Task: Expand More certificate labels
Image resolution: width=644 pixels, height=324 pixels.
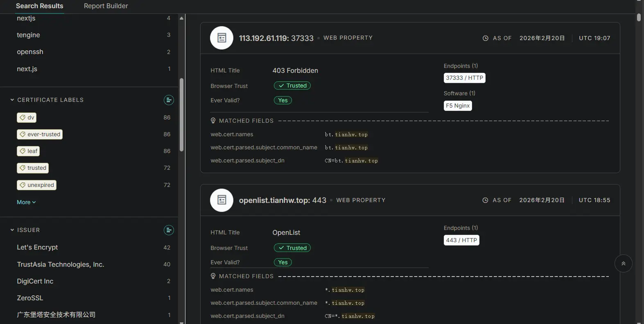Action: click(x=26, y=202)
